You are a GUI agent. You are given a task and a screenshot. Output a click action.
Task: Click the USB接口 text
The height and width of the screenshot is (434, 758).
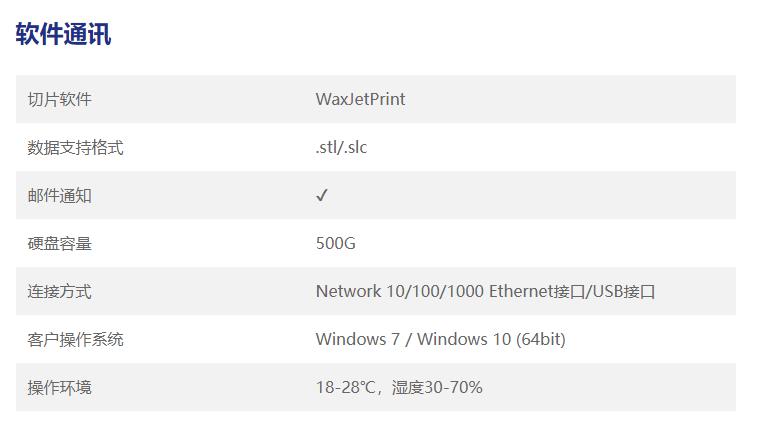(624, 291)
